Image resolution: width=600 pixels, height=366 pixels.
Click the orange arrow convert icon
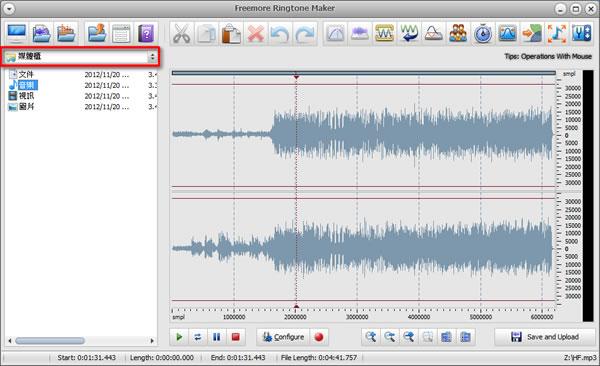pyautogui.click(x=532, y=34)
